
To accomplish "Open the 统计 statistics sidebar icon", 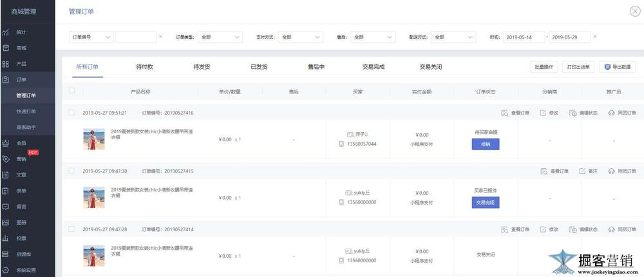I will (5, 32).
